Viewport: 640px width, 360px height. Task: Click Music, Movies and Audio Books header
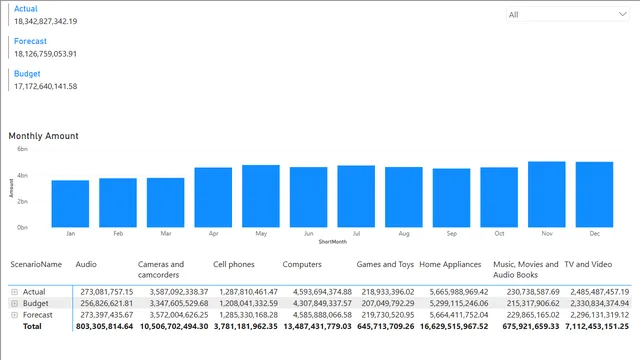point(525,269)
